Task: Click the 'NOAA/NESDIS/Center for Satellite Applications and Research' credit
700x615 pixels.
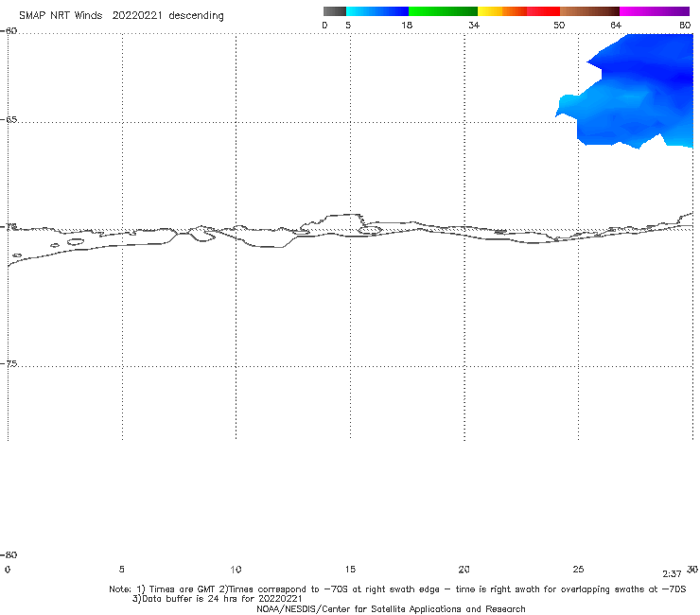Action: pyautogui.click(x=391, y=608)
